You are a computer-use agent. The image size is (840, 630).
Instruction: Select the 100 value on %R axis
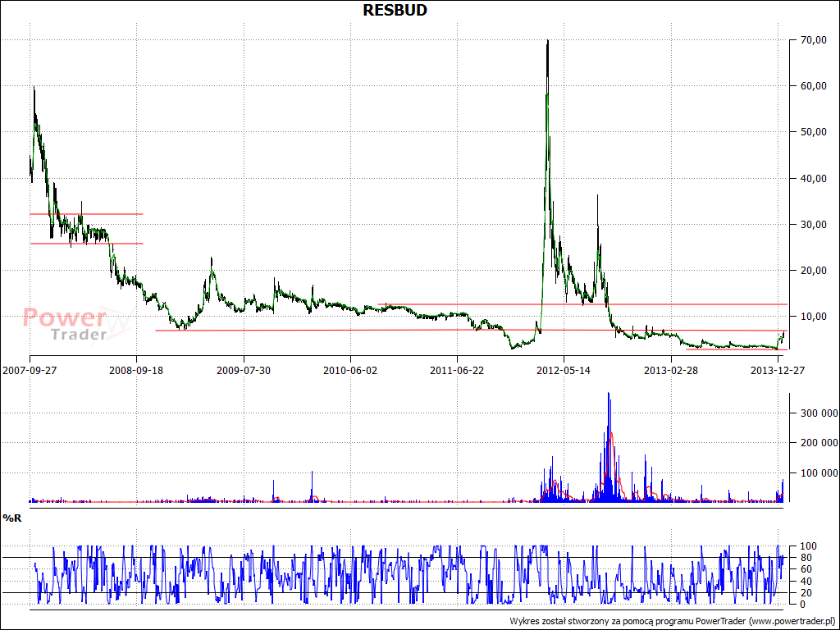[x=808, y=546]
